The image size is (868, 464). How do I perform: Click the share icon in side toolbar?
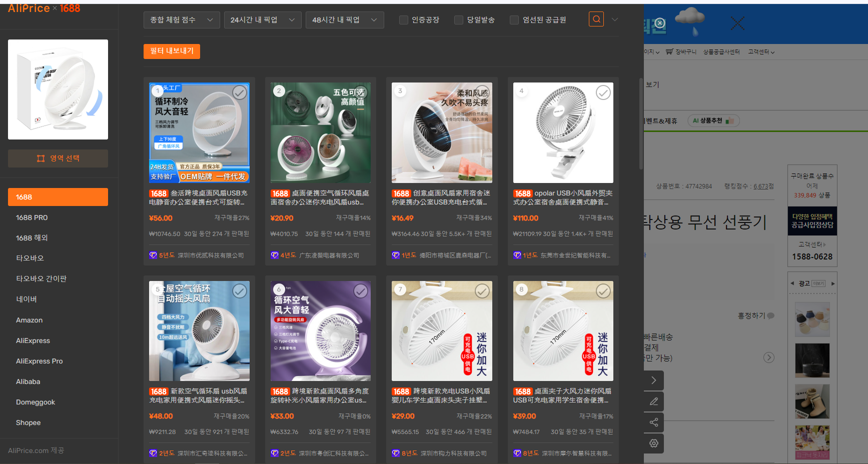(653, 422)
